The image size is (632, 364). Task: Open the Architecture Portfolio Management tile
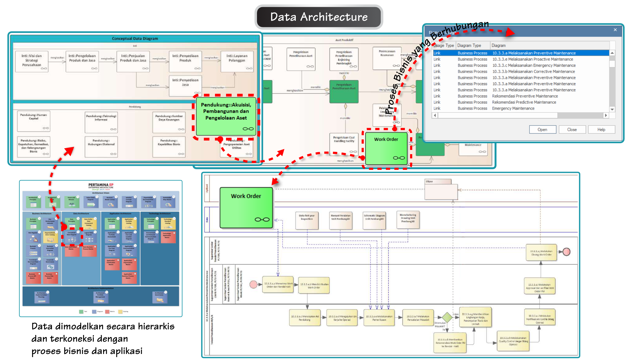click(x=101, y=297)
